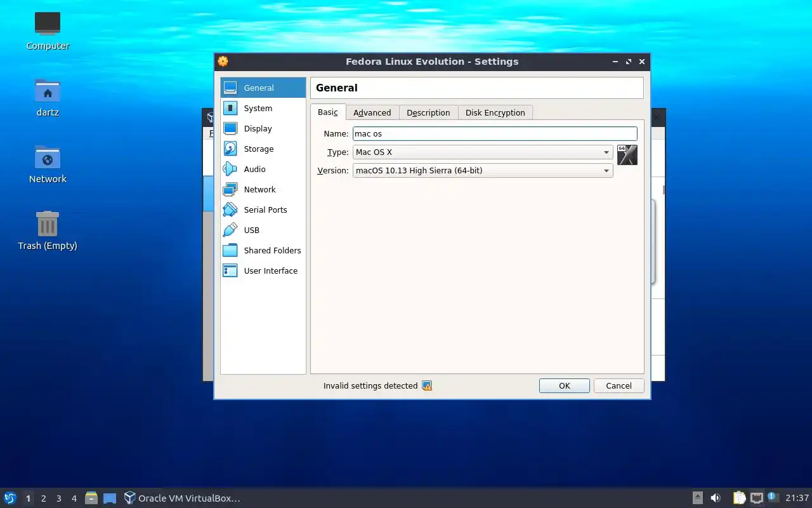Switch to workspace 1
Viewport: 812px width, 508px height.
[x=28, y=498]
